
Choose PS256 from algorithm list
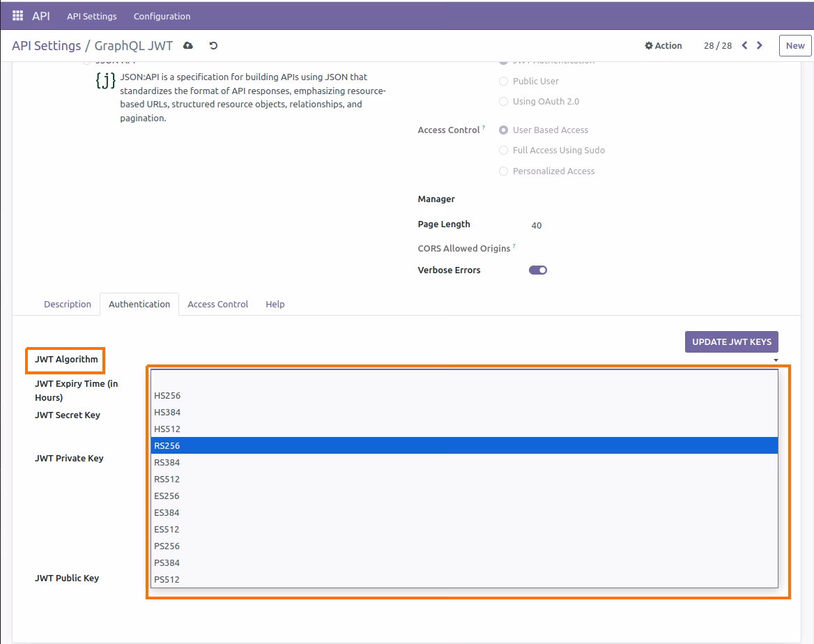click(464, 546)
